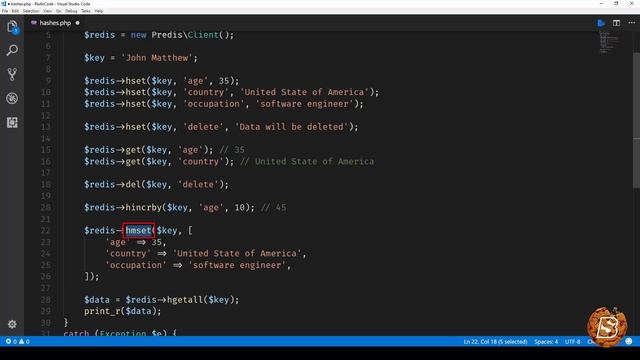This screenshot has width=640, height=360.
Task: Minimize the VS Code window
Action: pos(601,4)
